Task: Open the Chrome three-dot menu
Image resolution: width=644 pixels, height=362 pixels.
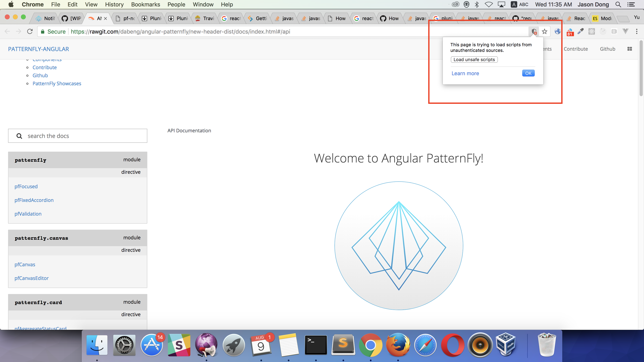Action: [x=637, y=32]
